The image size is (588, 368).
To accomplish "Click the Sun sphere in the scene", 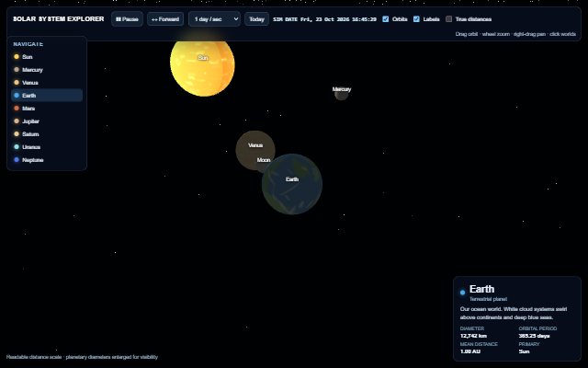I will click(202, 67).
